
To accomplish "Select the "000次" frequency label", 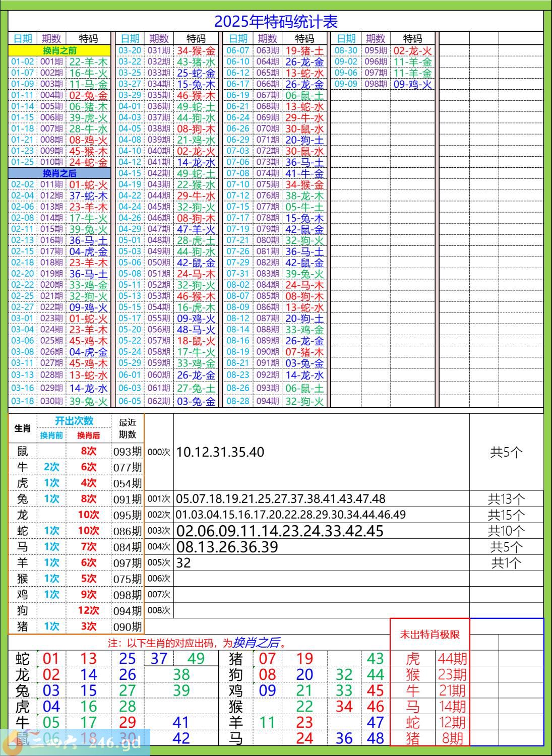I will click(x=159, y=452).
